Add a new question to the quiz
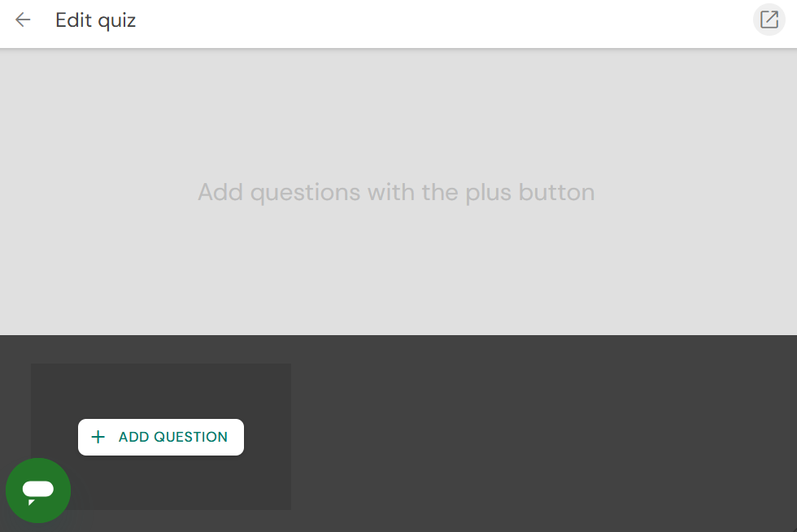 [x=161, y=437]
